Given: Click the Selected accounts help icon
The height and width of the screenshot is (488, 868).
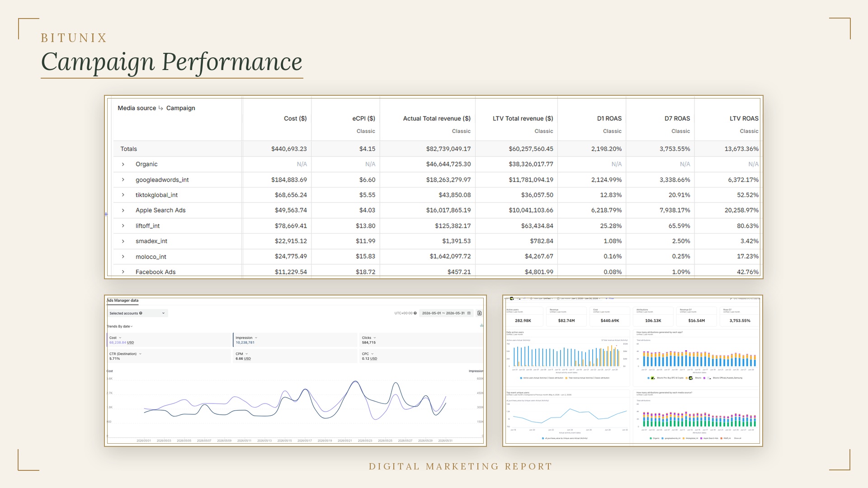Looking at the screenshot, I should (x=141, y=313).
